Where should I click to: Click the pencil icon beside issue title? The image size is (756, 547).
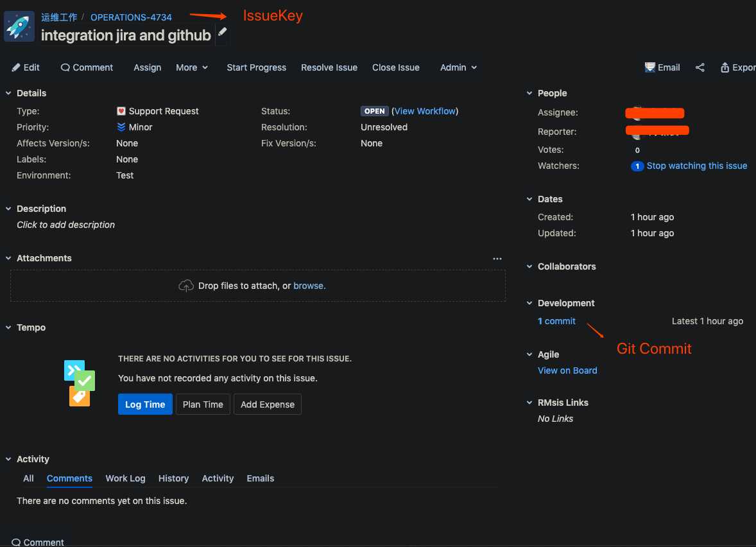(222, 32)
